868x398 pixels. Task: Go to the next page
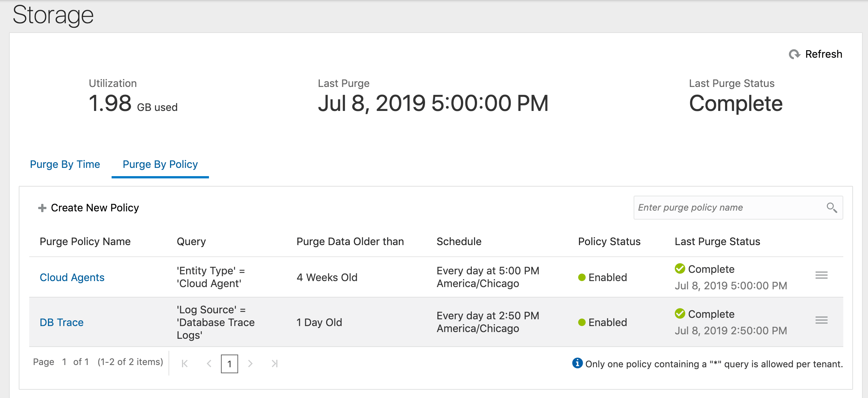click(250, 364)
